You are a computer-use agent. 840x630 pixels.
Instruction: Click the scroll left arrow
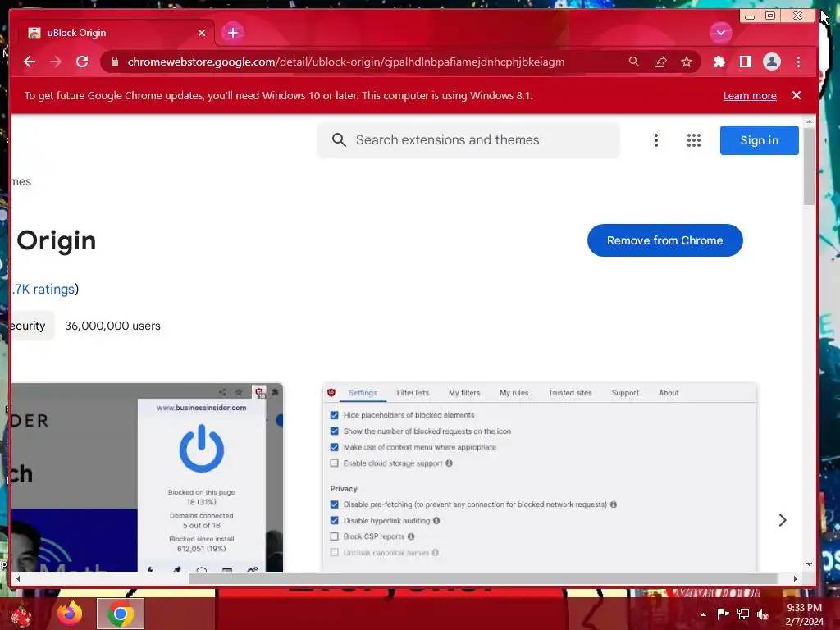[x=18, y=578]
